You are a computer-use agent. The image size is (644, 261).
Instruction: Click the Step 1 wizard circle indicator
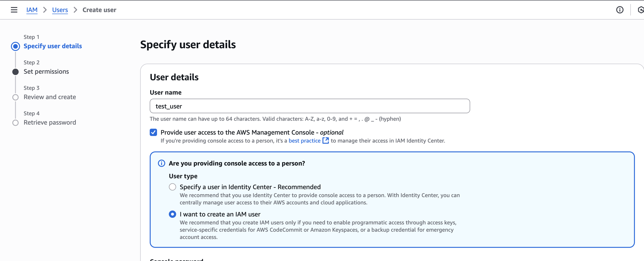pos(16,46)
